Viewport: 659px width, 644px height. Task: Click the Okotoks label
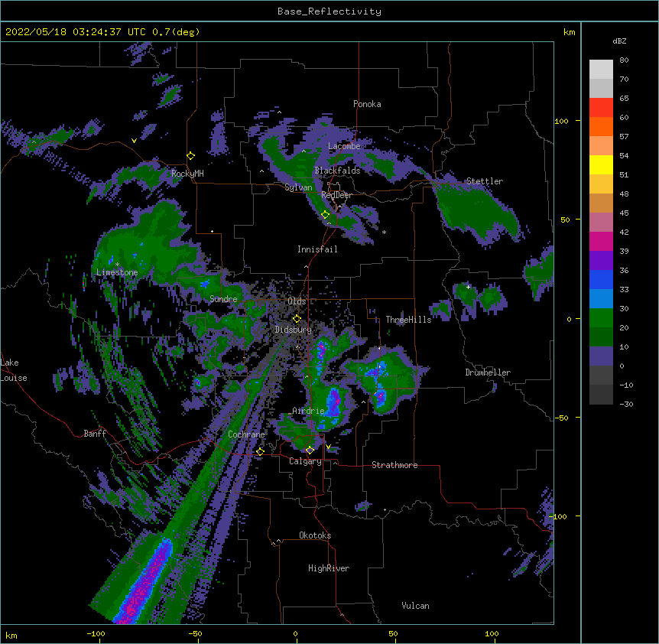315,535
